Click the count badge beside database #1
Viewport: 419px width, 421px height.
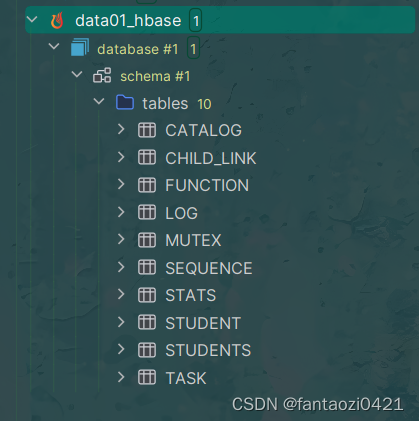tap(193, 48)
